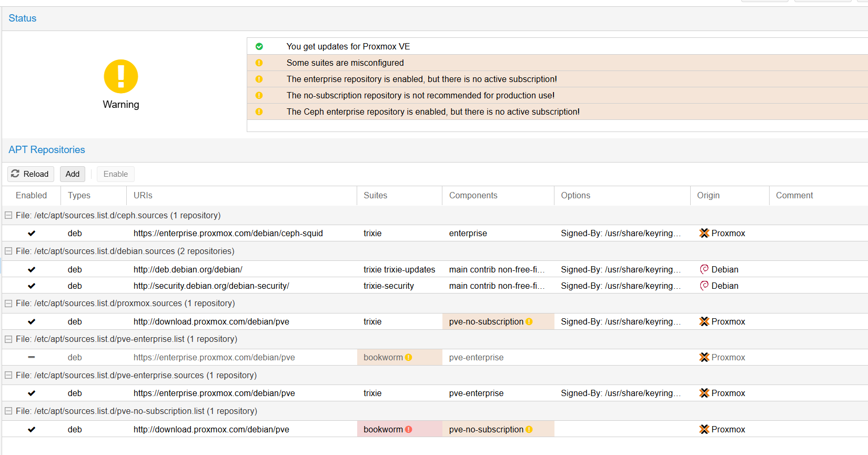The width and height of the screenshot is (868, 455).
Task: Sort by the Options column header
Action: (x=622, y=195)
